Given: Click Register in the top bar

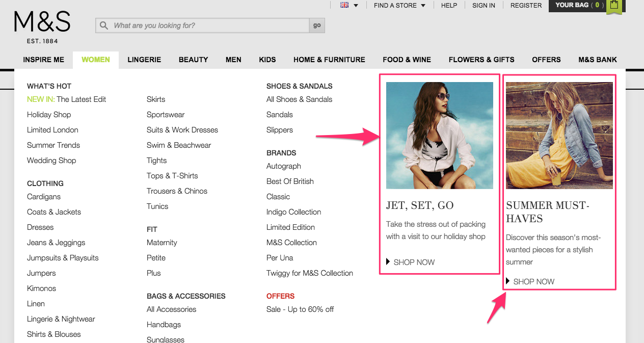Looking at the screenshot, I should pyautogui.click(x=526, y=5).
